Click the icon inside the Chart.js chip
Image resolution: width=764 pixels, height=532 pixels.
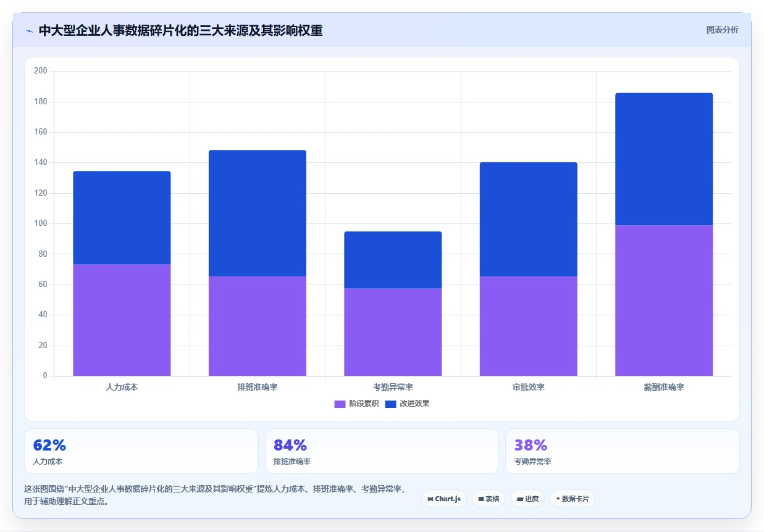pos(430,499)
